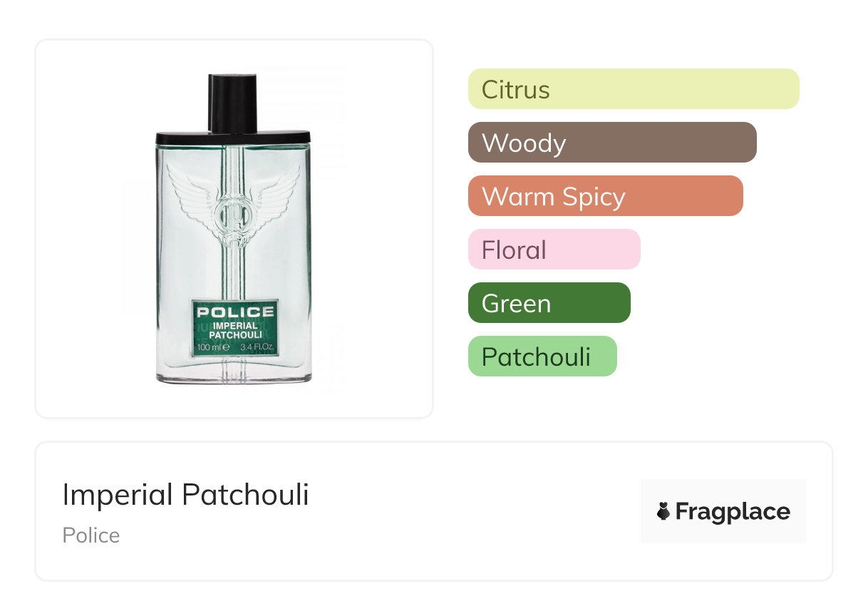Click the glass base of the bottle
The height and width of the screenshot is (616, 868).
234,371
